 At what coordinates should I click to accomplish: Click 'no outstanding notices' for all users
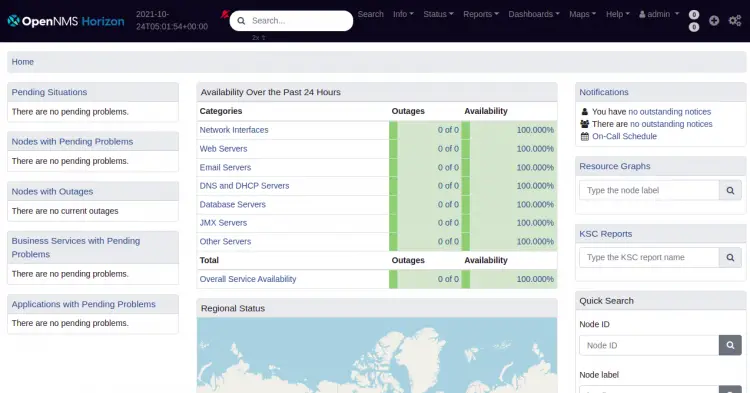[x=671, y=124]
